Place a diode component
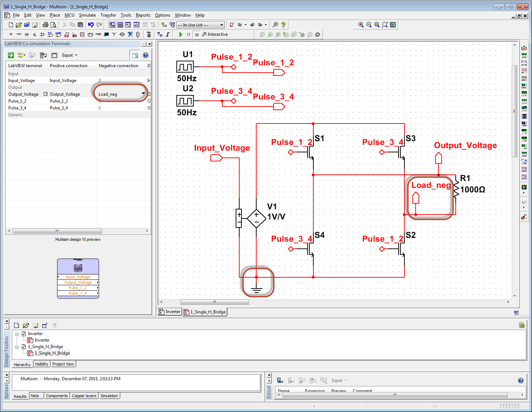Image resolution: width=532 pixels, height=412 pixels. tap(27, 35)
